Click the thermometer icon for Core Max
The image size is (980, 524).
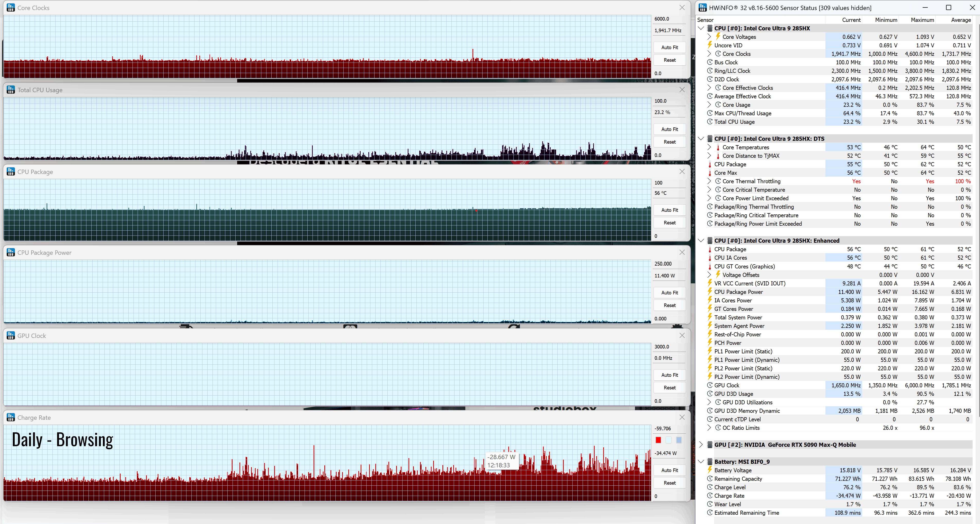[709, 173]
